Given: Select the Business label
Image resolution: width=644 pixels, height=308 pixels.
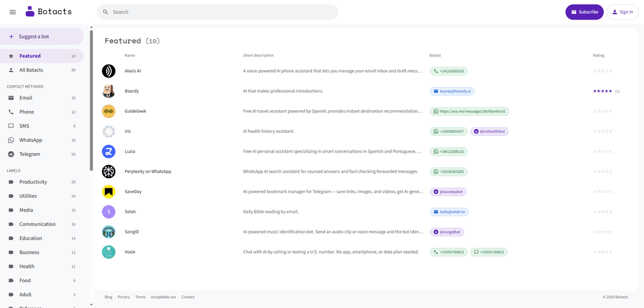Looking at the screenshot, I should tap(42, 252).
